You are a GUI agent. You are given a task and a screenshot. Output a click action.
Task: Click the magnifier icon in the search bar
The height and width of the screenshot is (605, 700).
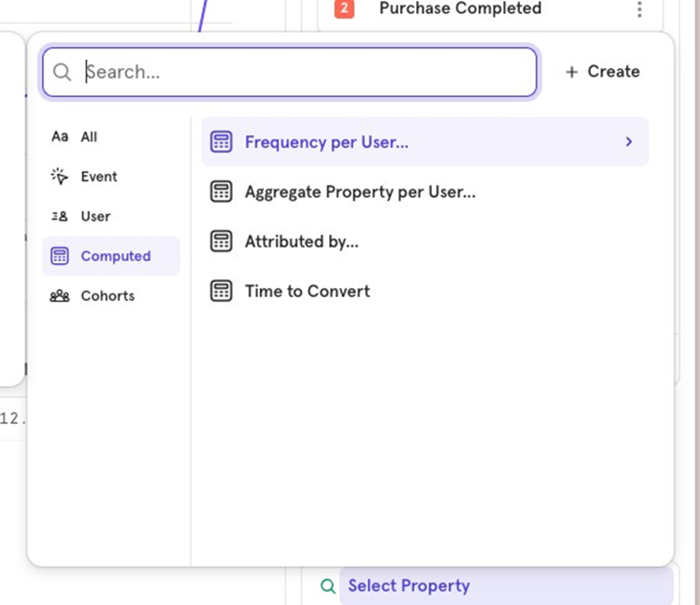coord(62,72)
